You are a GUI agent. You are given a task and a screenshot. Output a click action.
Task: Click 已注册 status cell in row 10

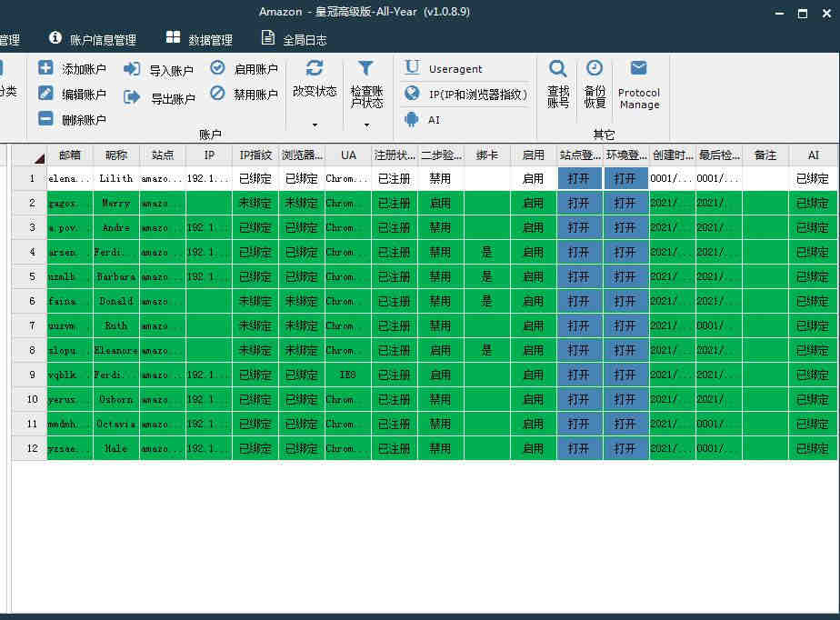coord(395,399)
